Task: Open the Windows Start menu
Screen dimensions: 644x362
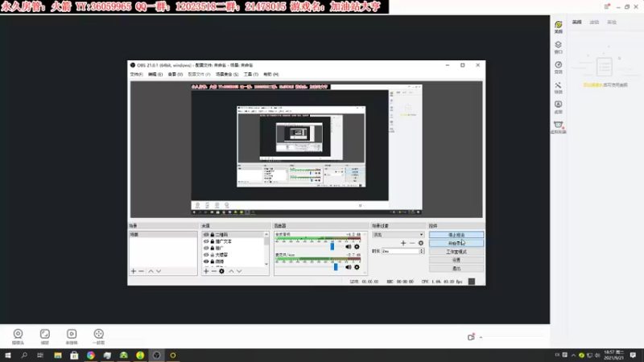Action: pyautogui.click(x=8, y=356)
